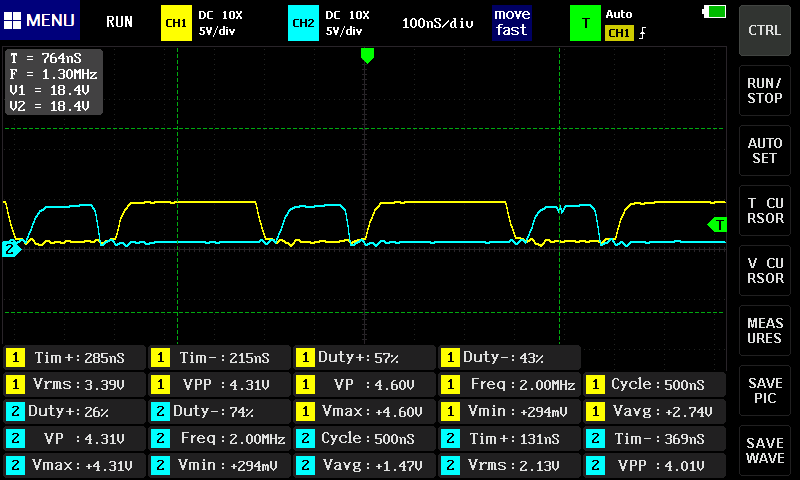This screenshot has height=480, width=800.
Task: Select the CH1 Vmin +294mV measurement
Action: (x=509, y=411)
